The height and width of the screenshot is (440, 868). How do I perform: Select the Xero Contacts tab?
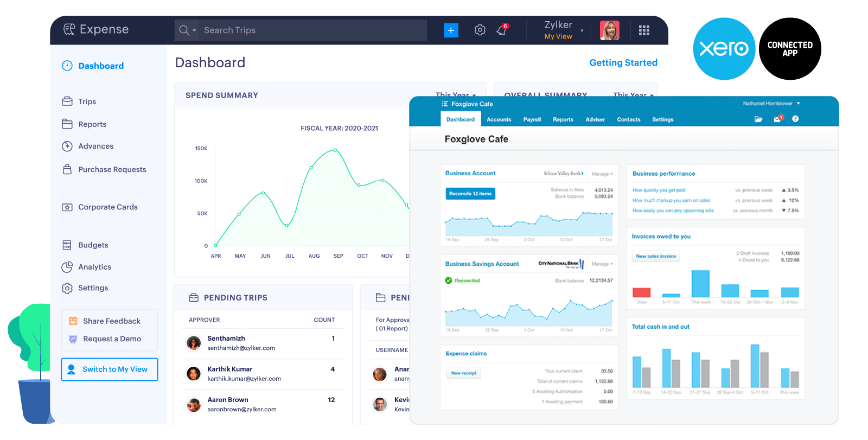[x=629, y=119]
